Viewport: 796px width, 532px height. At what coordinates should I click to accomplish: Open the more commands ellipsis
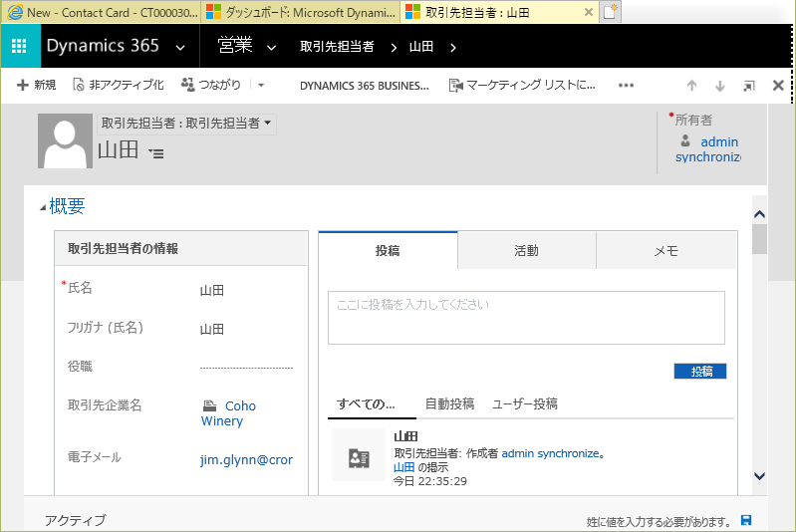coord(626,86)
